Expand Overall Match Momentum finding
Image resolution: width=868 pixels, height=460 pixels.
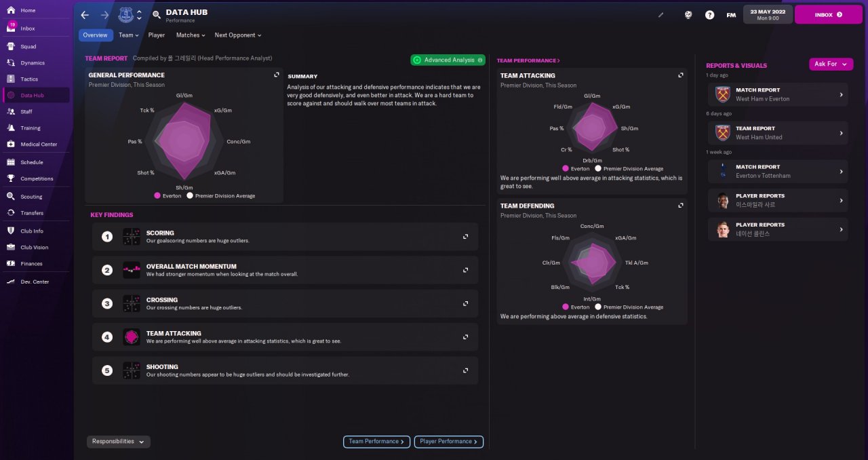[466, 270]
